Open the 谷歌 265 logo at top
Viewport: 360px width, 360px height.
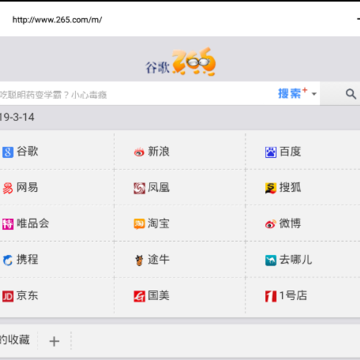pyautogui.click(x=180, y=62)
